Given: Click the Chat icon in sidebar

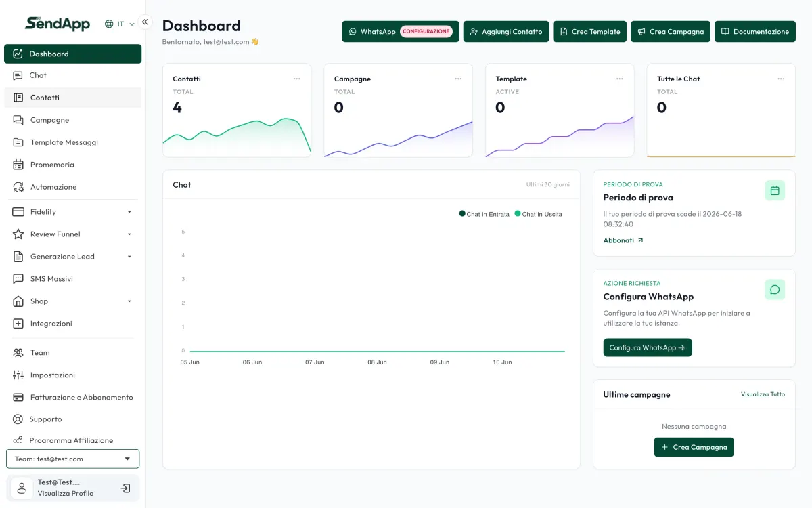Looking at the screenshot, I should pos(18,75).
